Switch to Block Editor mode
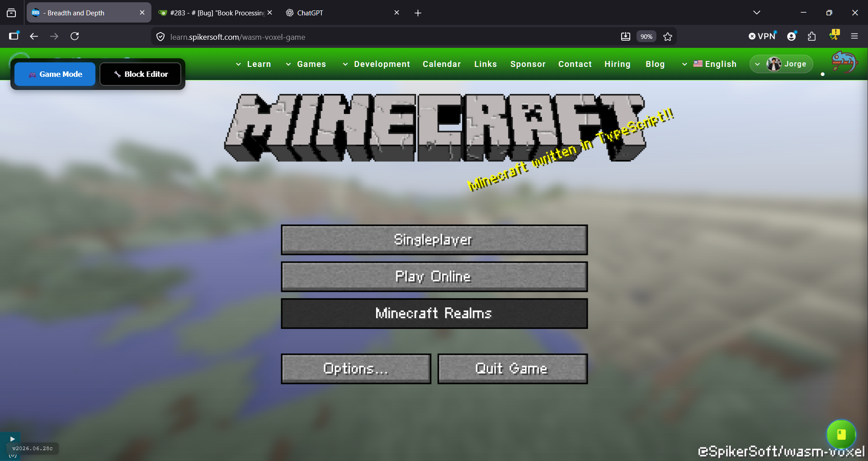Viewport: 868px width, 461px height. (x=141, y=74)
